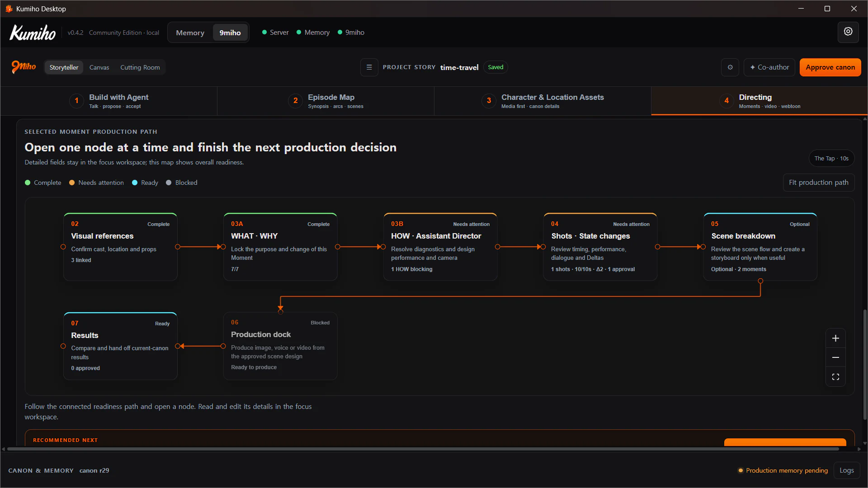Switch to Storyteller view
This screenshot has width=868, height=488.
click(64, 67)
